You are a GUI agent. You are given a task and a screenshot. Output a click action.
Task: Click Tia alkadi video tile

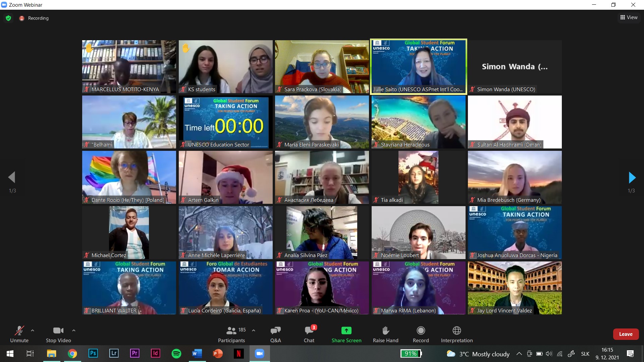418,177
